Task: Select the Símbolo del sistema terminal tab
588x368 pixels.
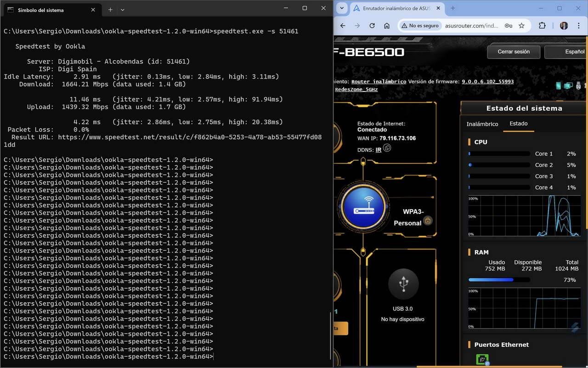Action: (x=51, y=10)
